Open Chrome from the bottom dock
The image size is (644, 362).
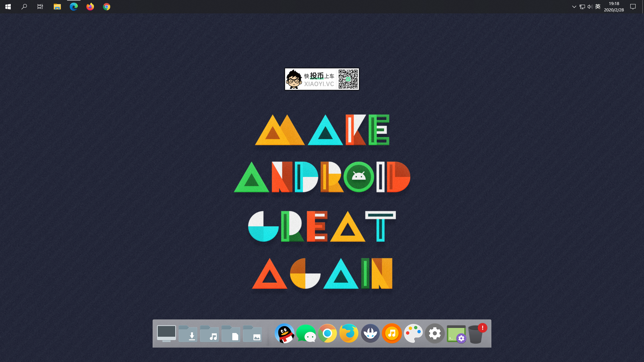(x=327, y=334)
